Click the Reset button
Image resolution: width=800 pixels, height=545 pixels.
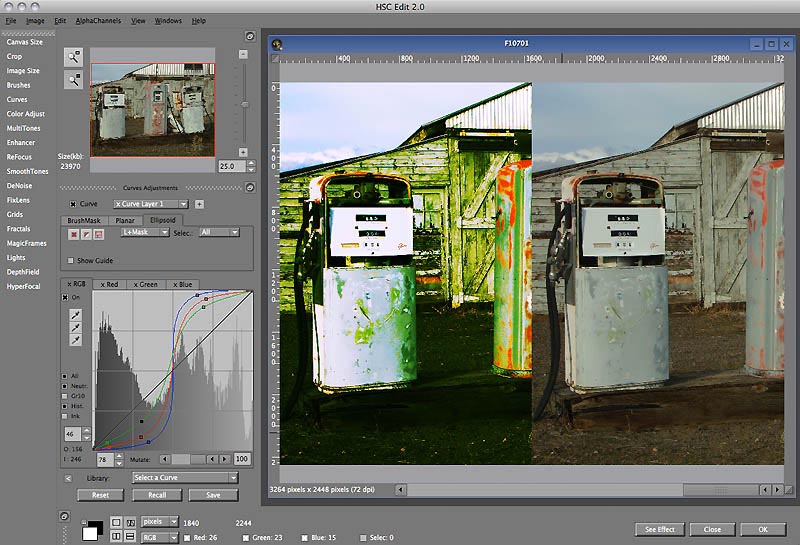[x=100, y=494]
